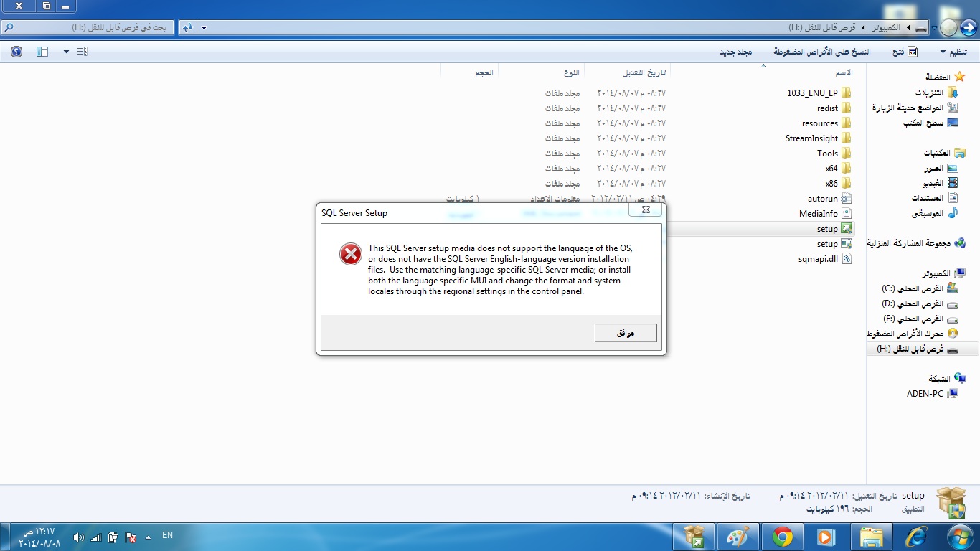The image size is (980, 551).
Task: Open Windows Media Player from taskbar
Action: 827,537
